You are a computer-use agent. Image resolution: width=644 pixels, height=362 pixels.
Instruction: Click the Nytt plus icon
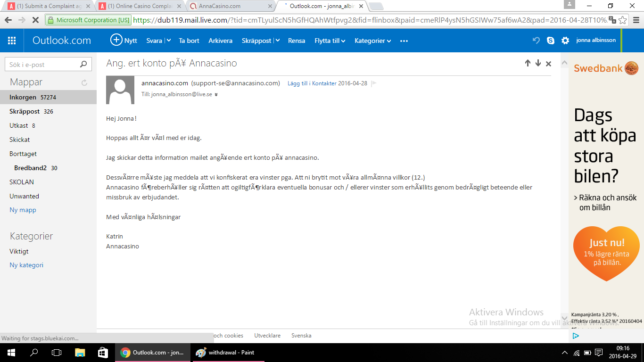coord(116,40)
